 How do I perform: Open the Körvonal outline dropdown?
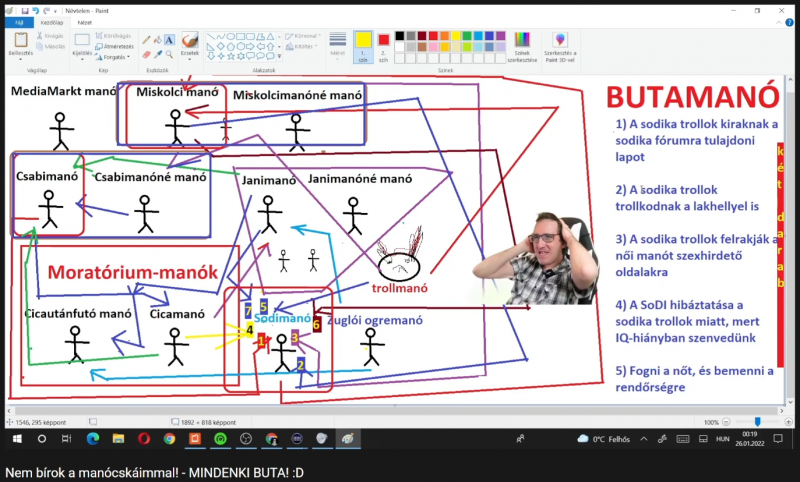pyautogui.click(x=303, y=36)
